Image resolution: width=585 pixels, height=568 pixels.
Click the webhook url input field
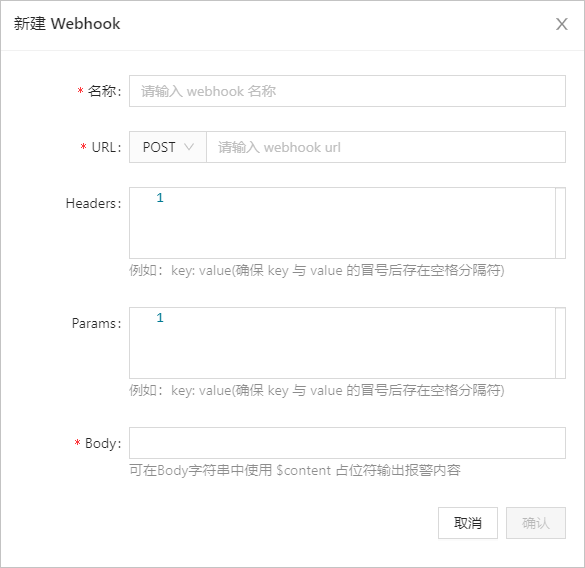tap(386, 147)
